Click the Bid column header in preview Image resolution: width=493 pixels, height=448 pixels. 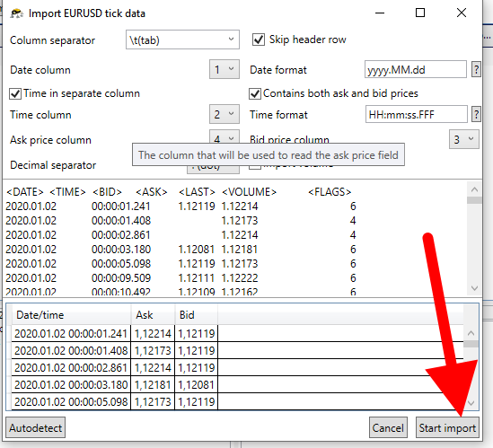pos(196,315)
